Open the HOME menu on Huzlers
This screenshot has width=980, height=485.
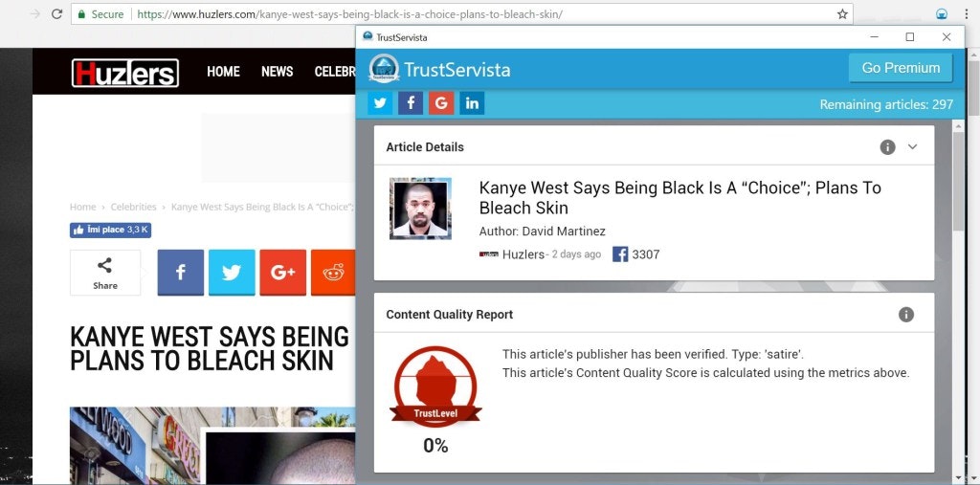(x=223, y=72)
